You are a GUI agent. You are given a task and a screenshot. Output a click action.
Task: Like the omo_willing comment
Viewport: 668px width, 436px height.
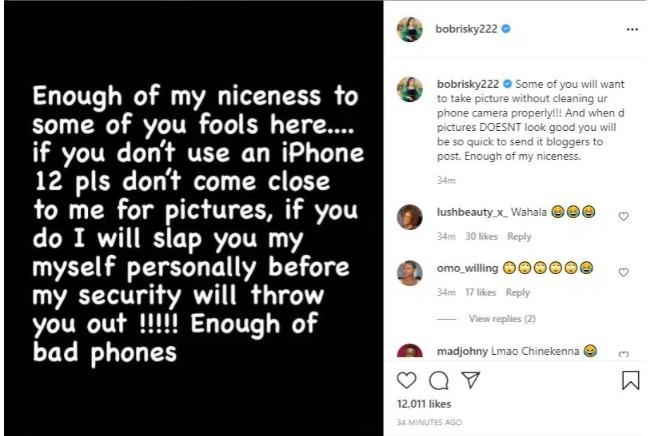pyautogui.click(x=623, y=271)
